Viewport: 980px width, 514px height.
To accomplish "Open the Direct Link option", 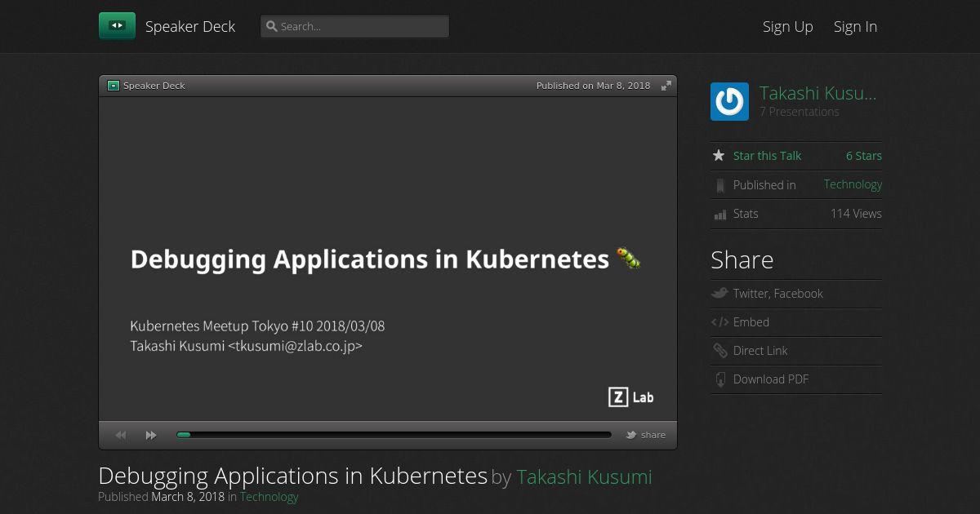I will 760,351.
